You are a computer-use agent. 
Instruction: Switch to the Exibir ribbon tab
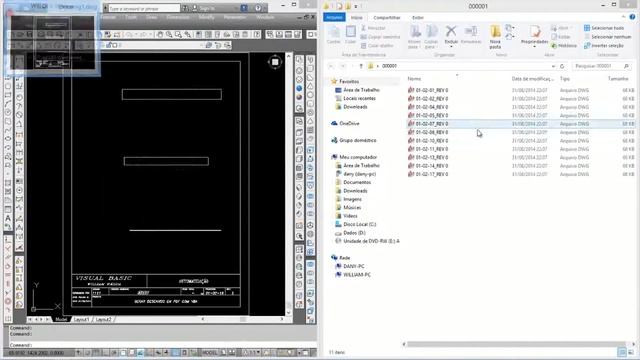point(418,18)
